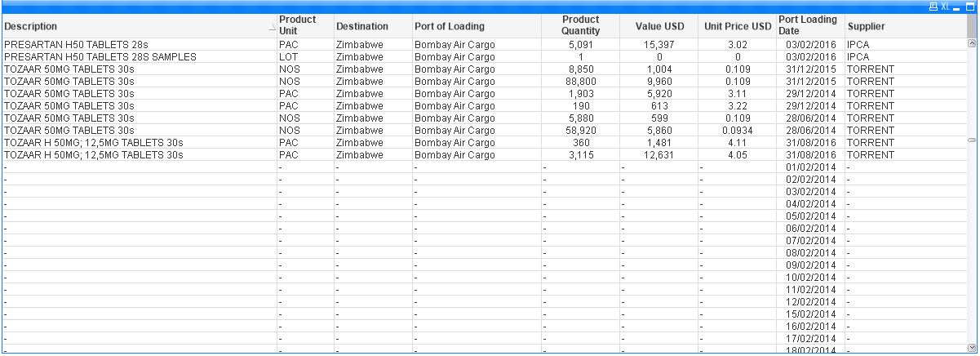This screenshot has height=356, width=980.
Task: Click the Print icon in the table caption
Action: point(934,7)
